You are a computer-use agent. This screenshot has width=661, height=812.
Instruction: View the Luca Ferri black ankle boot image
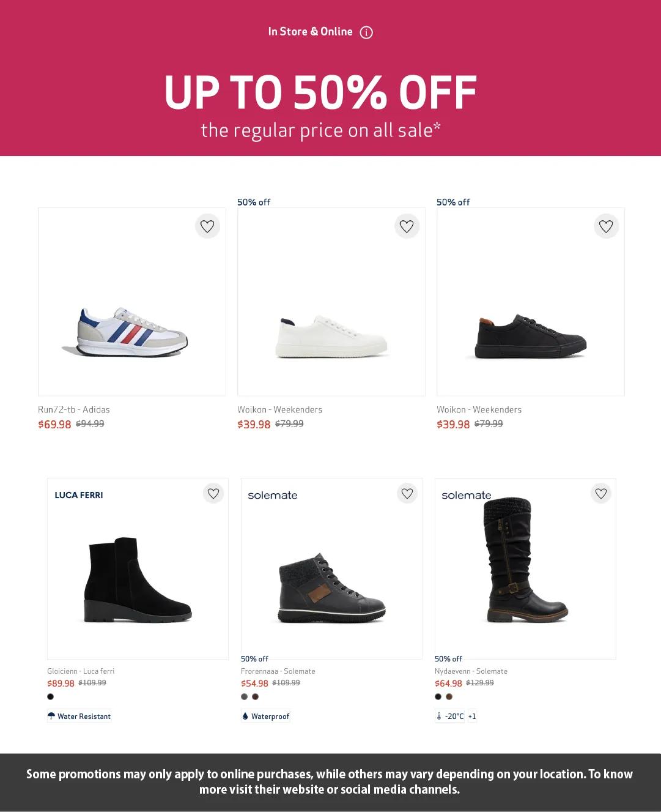coord(138,580)
